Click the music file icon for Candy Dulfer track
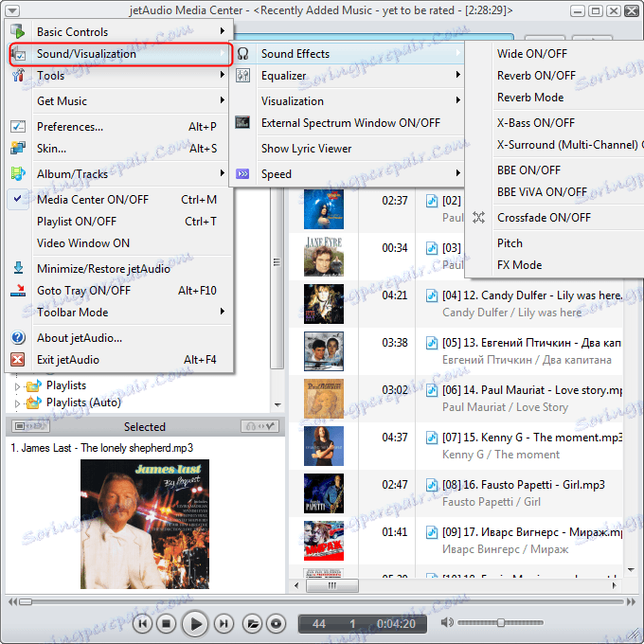Screen dimensions: 644x644 click(432, 295)
